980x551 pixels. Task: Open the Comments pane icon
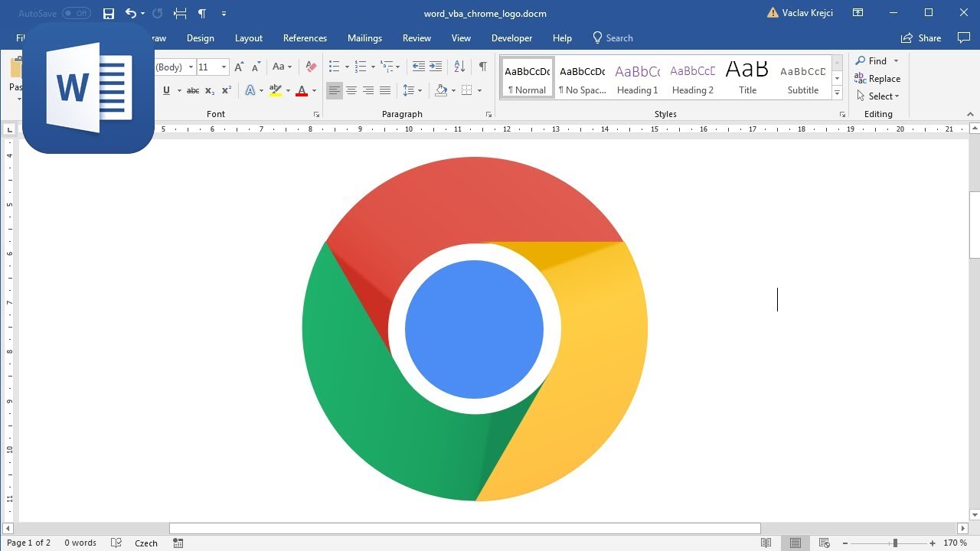964,38
